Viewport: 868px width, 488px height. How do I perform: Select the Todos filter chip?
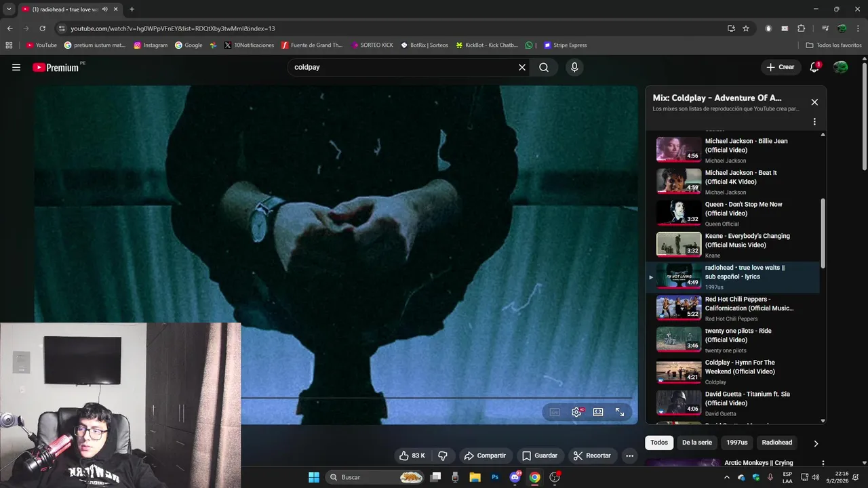click(x=659, y=443)
